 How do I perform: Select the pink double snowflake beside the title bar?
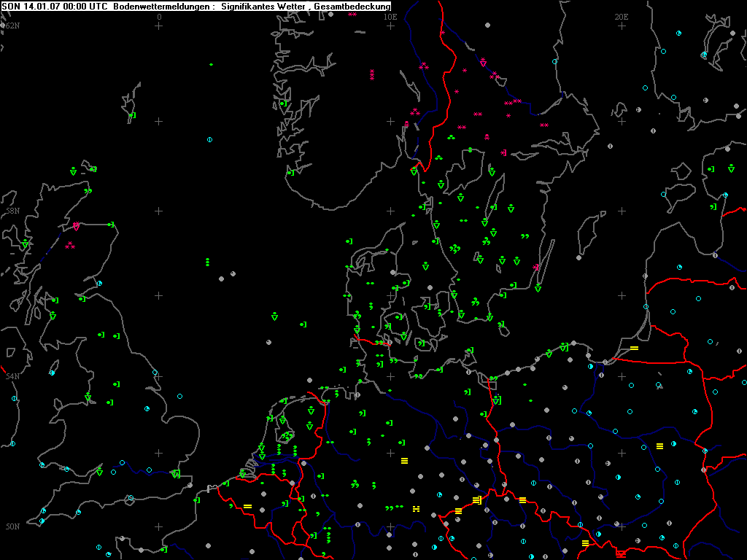pos(352,15)
